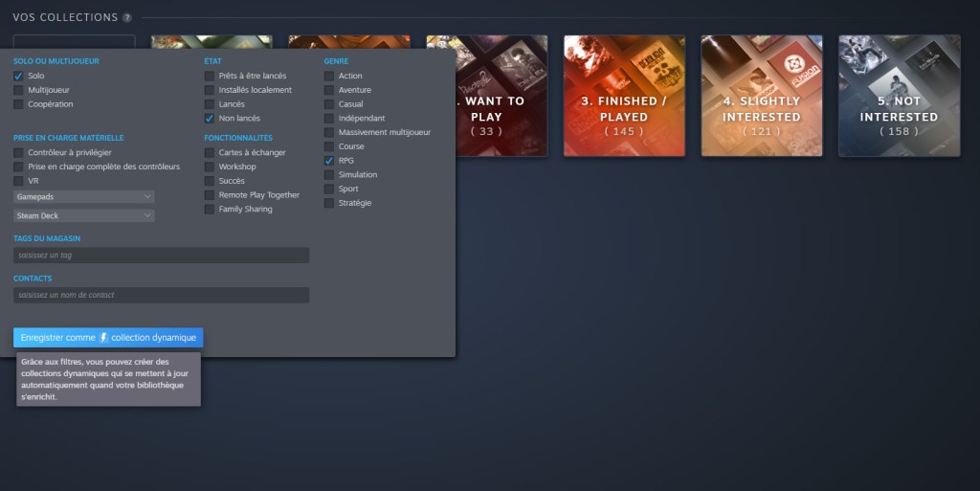Tick the Succès feature checkbox
The height and width of the screenshot is (491, 980).
[x=210, y=181]
